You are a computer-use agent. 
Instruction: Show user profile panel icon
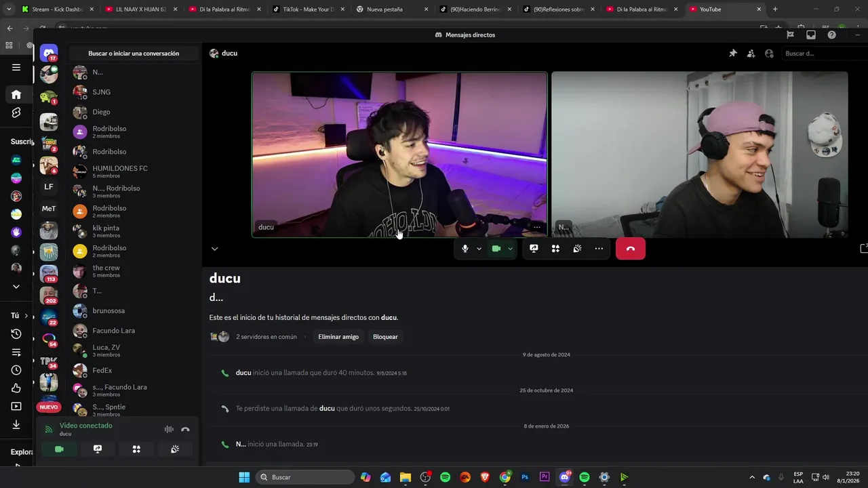click(x=769, y=54)
